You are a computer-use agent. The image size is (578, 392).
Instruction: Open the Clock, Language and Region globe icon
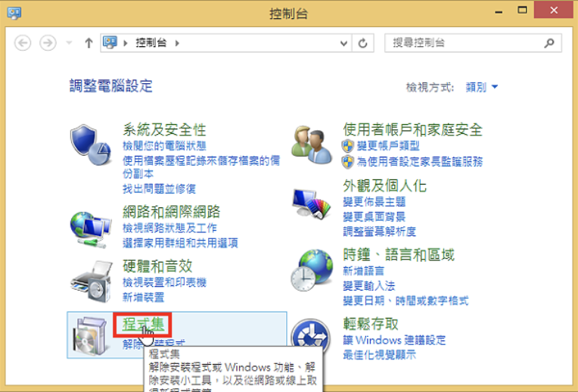point(312,270)
